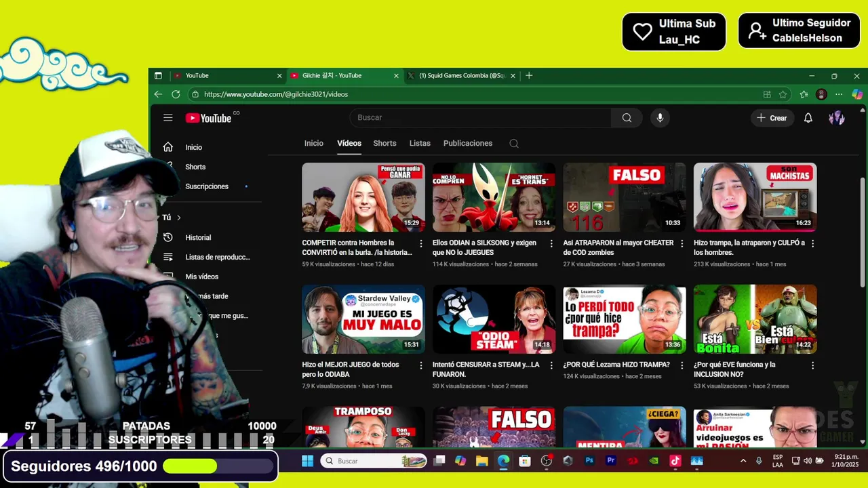Viewport: 868px width, 488px height.
Task: Click the search magnifier button
Action: click(x=627, y=117)
